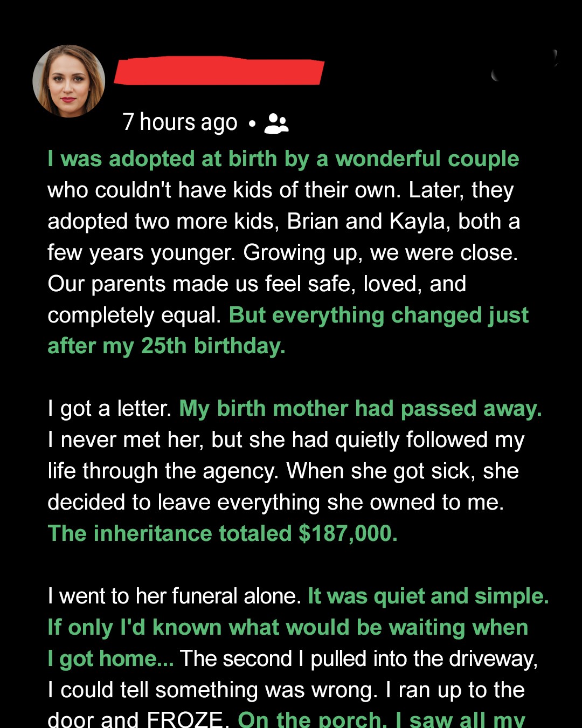This screenshot has height=728, width=582.
Task: Click the words "completely equal."
Action: (x=134, y=315)
